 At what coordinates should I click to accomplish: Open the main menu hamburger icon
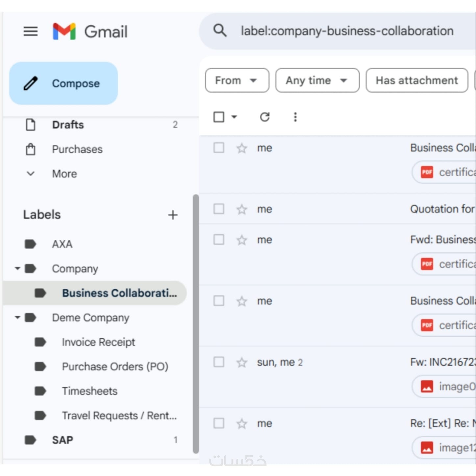(31, 32)
